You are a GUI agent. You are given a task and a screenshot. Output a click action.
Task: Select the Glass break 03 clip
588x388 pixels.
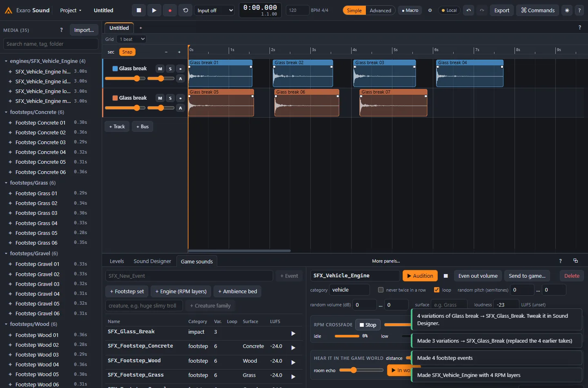click(x=385, y=74)
